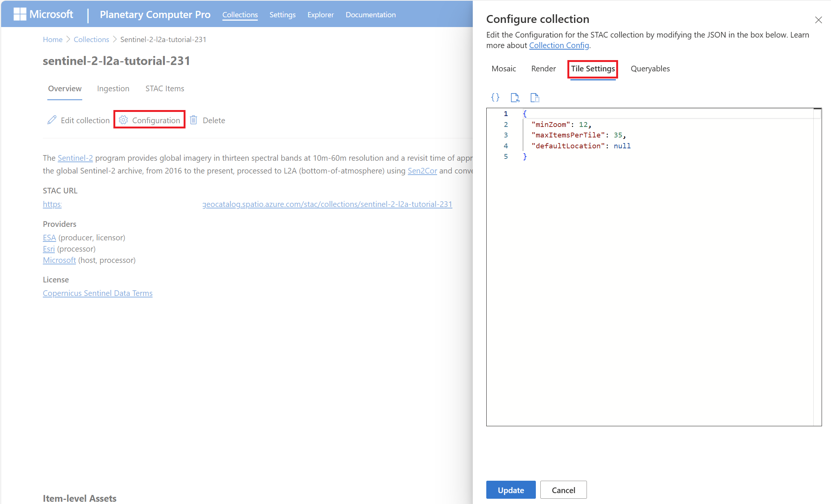The width and height of the screenshot is (831, 504).
Task: Click the document with undo arrow icon
Action: point(515,98)
